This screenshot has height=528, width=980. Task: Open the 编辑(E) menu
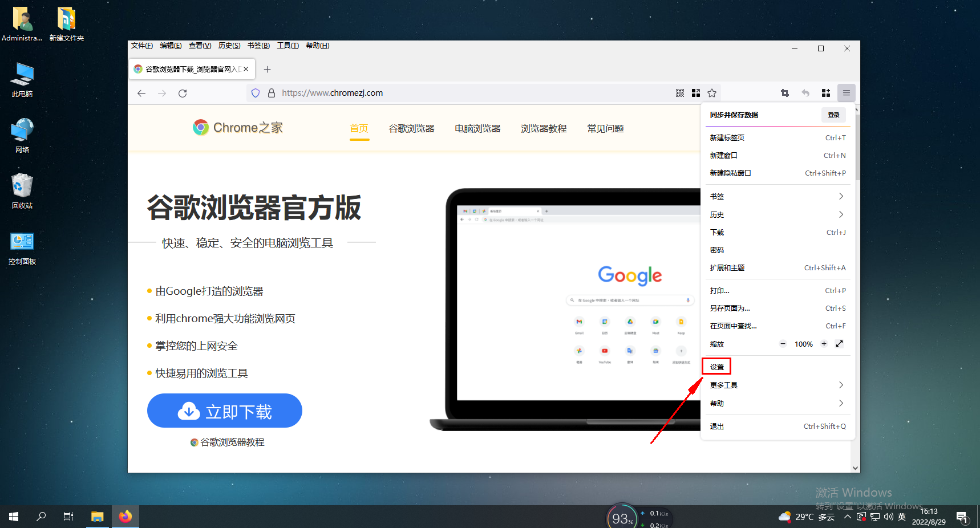pos(171,46)
